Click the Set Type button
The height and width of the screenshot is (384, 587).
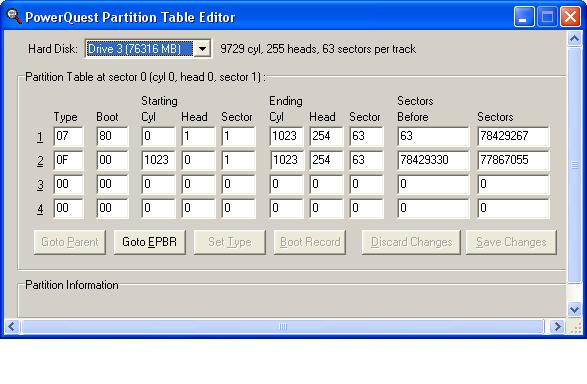229,242
